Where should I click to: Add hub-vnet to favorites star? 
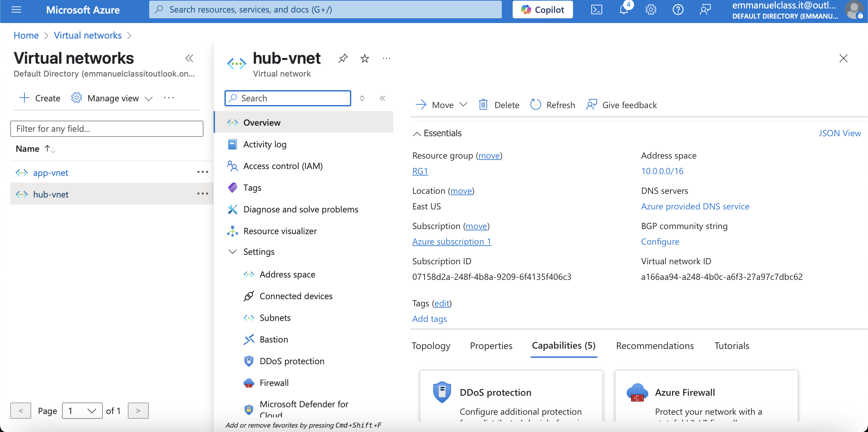coord(365,58)
